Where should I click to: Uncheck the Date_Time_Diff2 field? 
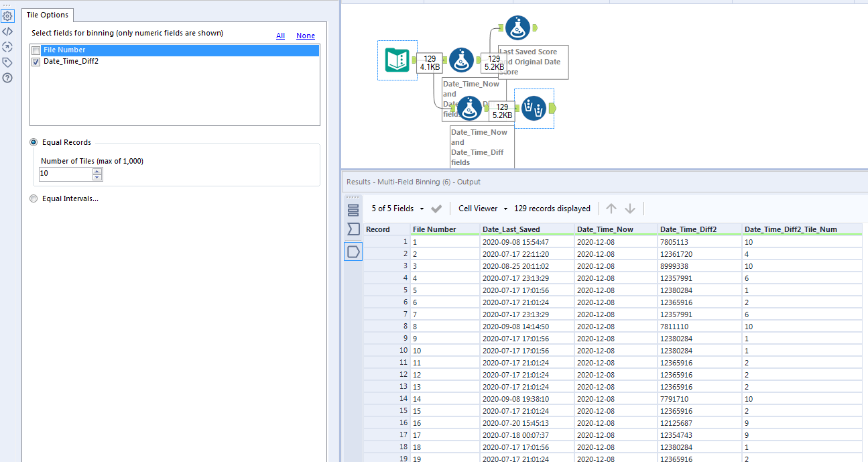(x=36, y=62)
